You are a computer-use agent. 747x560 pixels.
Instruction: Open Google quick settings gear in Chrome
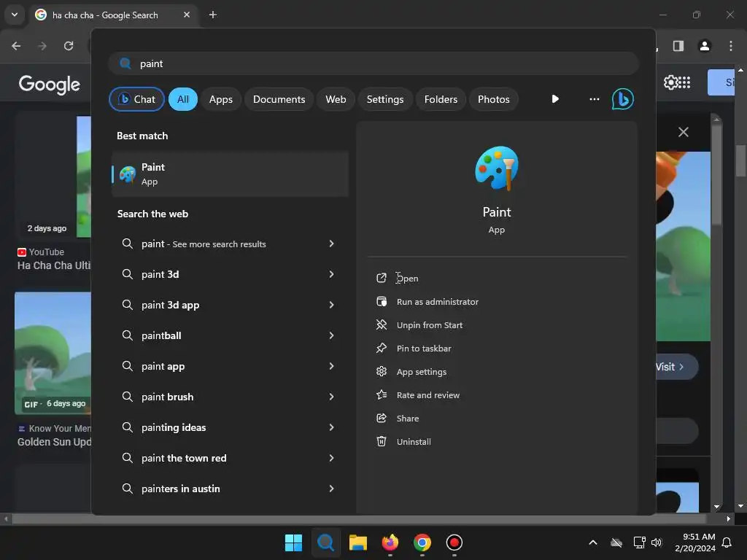670,82
